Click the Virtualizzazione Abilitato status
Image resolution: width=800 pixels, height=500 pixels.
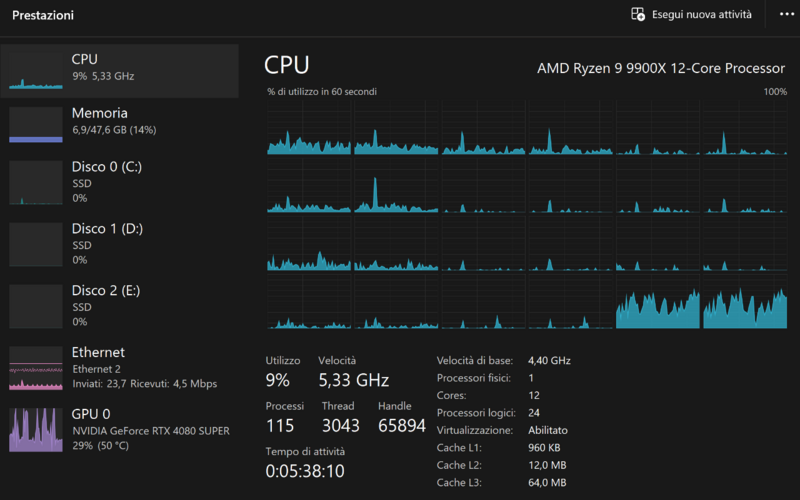(x=548, y=430)
